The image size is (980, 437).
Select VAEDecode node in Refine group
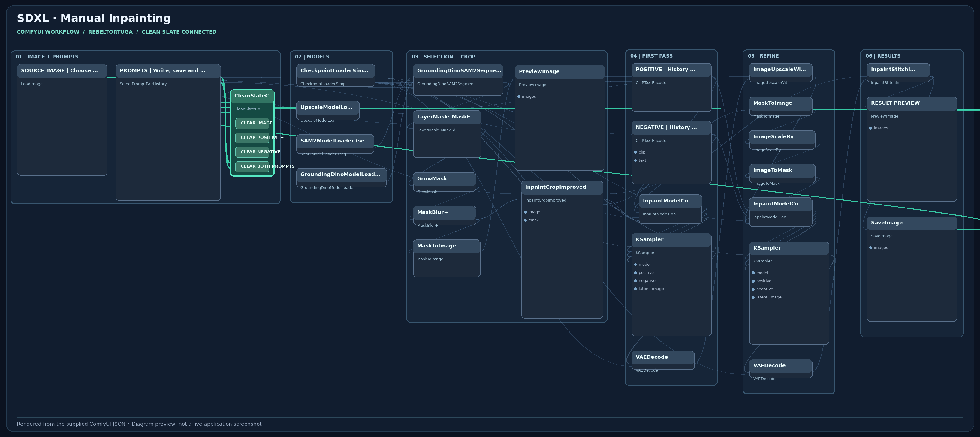pyautogui.click(x=781, y=369)
